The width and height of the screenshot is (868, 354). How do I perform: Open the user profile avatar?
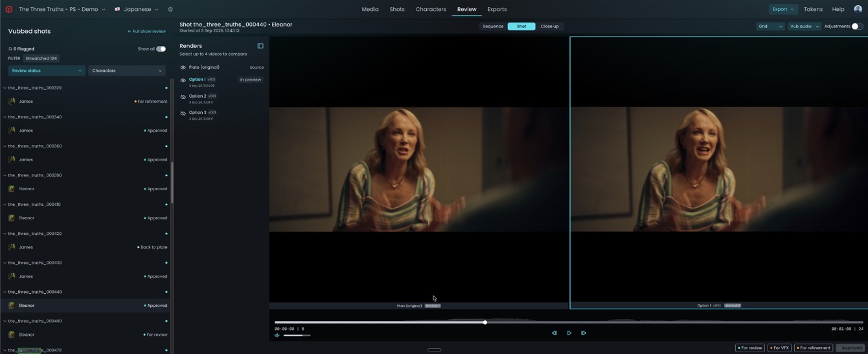click(858, 9)
